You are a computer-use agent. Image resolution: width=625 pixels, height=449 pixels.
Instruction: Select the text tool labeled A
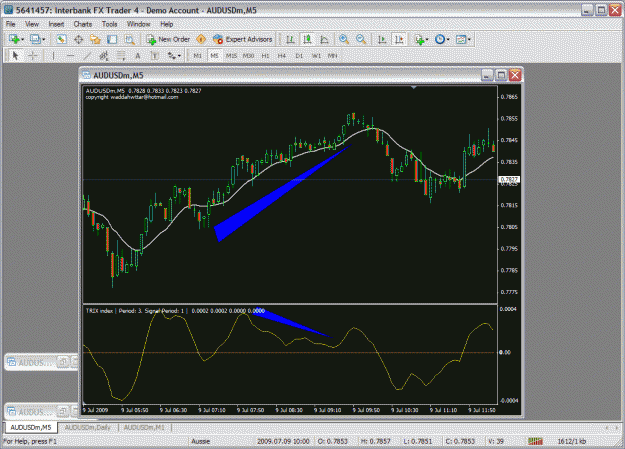pos(138,56)
